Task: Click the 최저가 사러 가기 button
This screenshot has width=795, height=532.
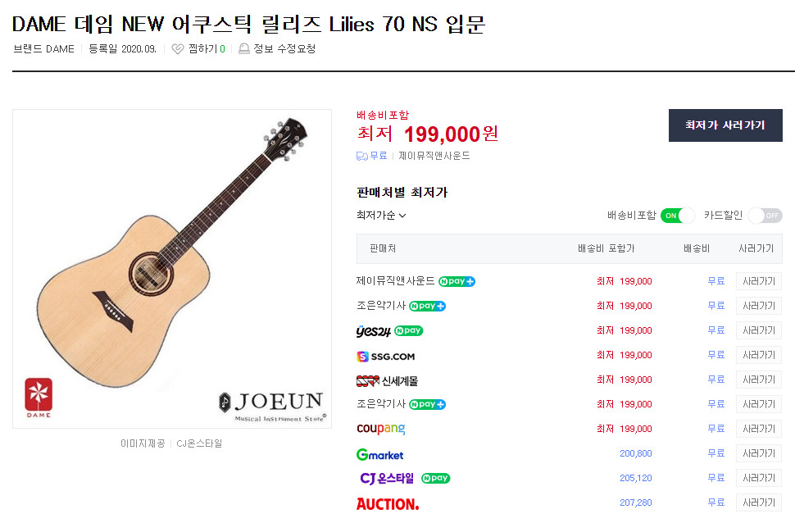Action: [x=725, y=125]
